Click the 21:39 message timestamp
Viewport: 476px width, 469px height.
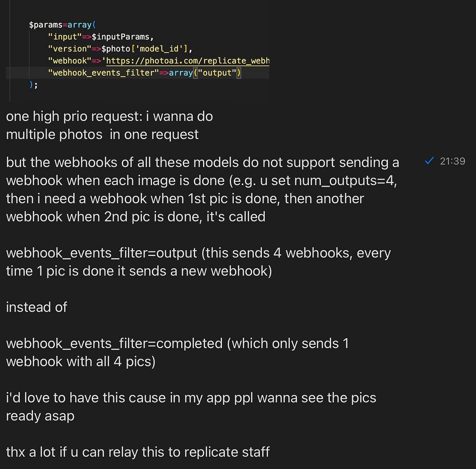[452, 161]
